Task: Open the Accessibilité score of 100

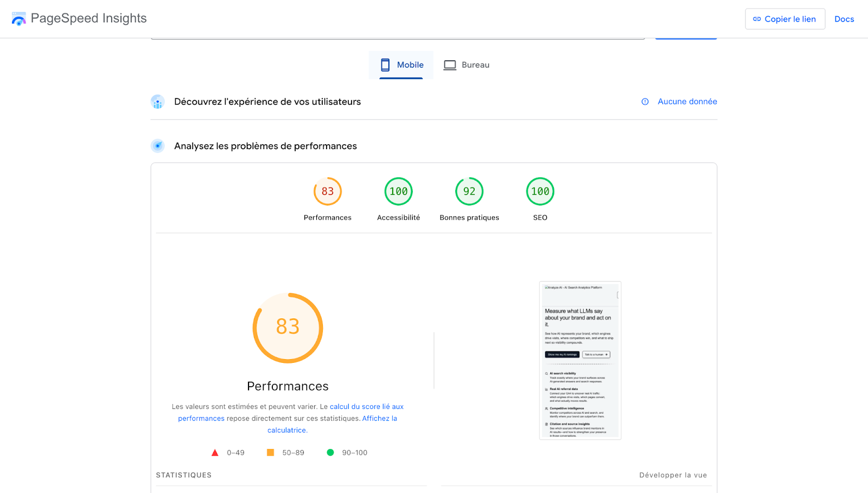Action: coord(398,191)
